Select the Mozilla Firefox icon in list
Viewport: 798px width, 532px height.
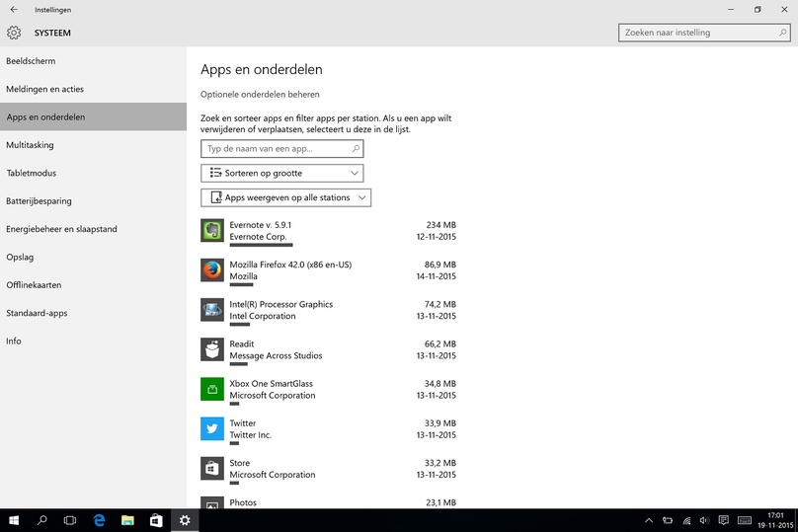211,270
